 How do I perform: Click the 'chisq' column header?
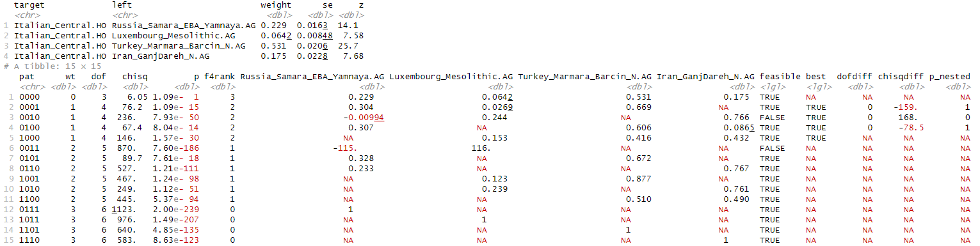click(x=134, y=76)
